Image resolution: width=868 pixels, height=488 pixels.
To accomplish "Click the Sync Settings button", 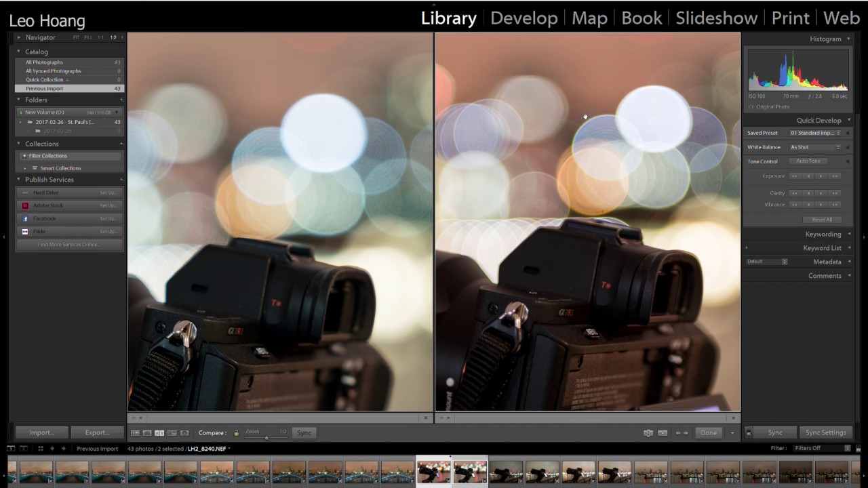I will pos(825,432).
